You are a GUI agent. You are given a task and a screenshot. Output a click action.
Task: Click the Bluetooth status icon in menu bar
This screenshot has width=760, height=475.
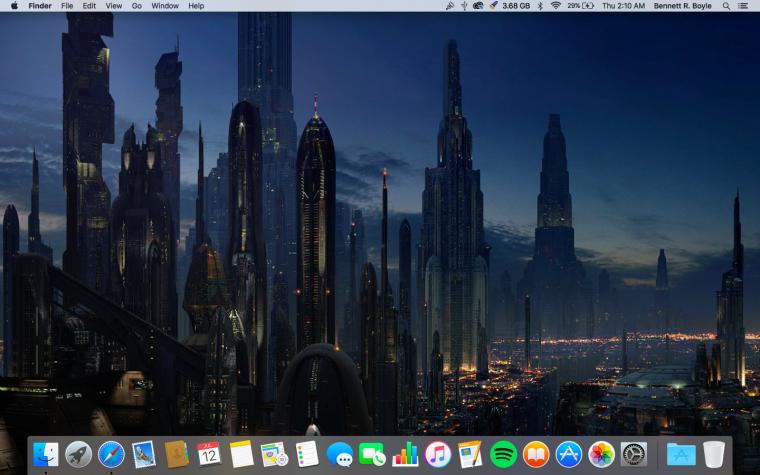[x=540, y=6]
